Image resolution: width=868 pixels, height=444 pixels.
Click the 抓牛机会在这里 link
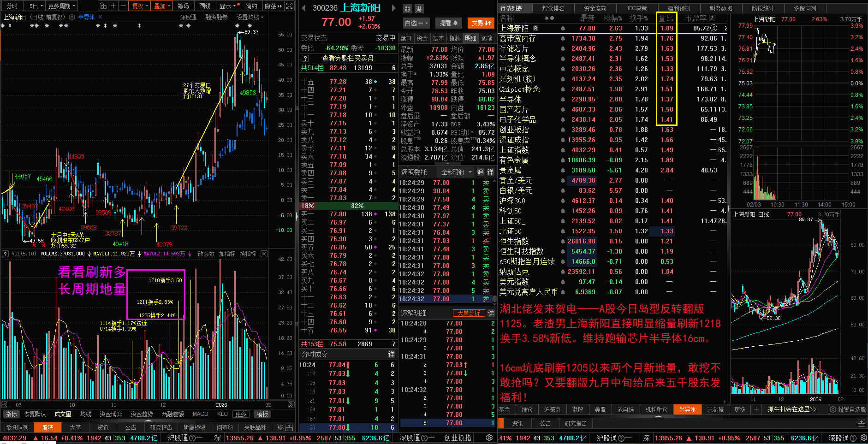[792, 409]
